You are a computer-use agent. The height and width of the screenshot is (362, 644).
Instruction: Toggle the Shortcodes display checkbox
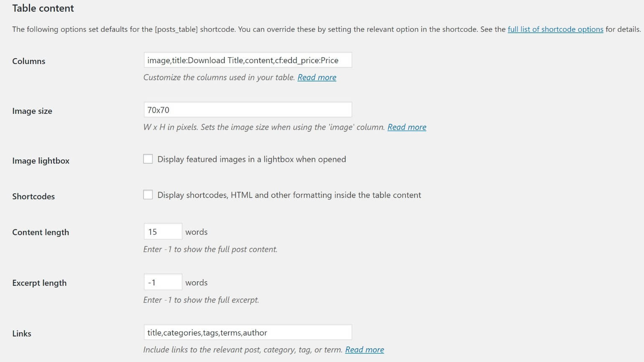(148, 195)
